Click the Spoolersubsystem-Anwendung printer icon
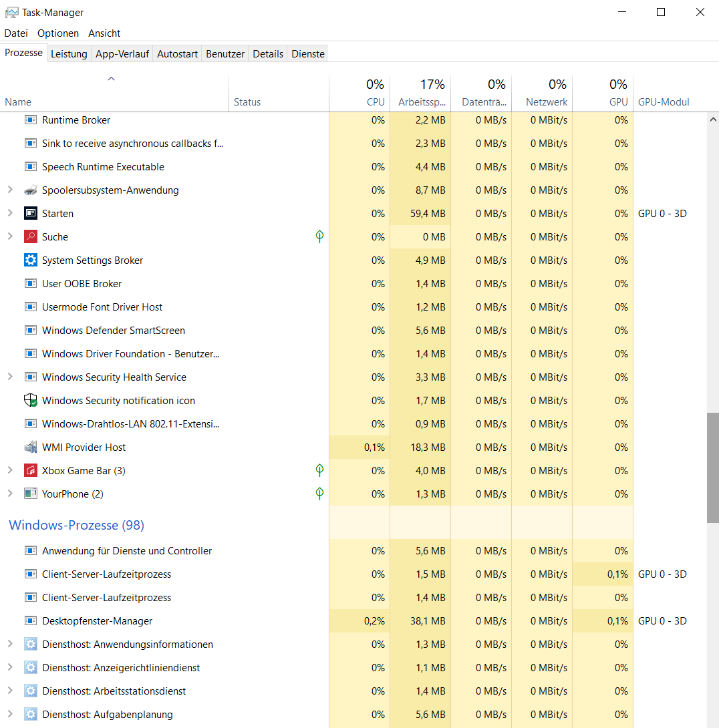 (31, 190)
